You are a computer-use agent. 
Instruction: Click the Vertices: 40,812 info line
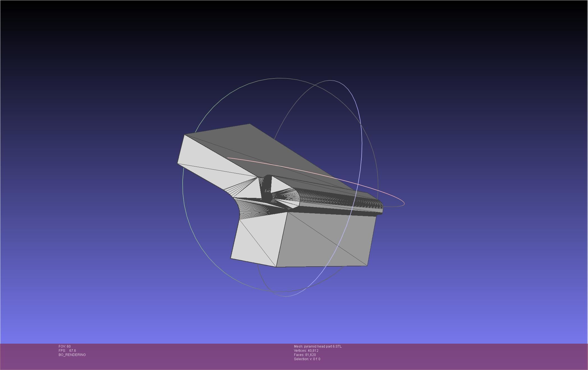pyautogui.click(x=306, y=351)
